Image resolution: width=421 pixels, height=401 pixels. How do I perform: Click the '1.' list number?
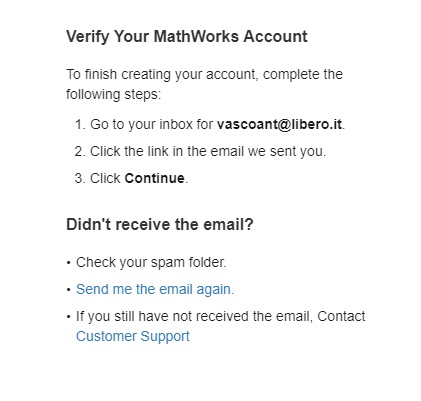80,124
